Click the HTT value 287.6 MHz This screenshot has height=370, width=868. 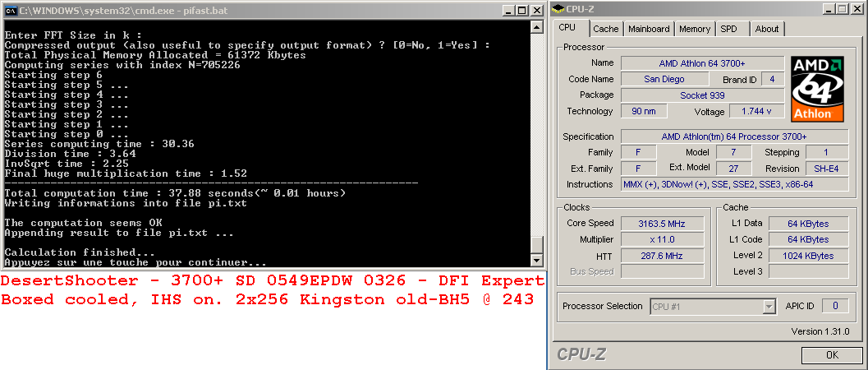[663, 256]
